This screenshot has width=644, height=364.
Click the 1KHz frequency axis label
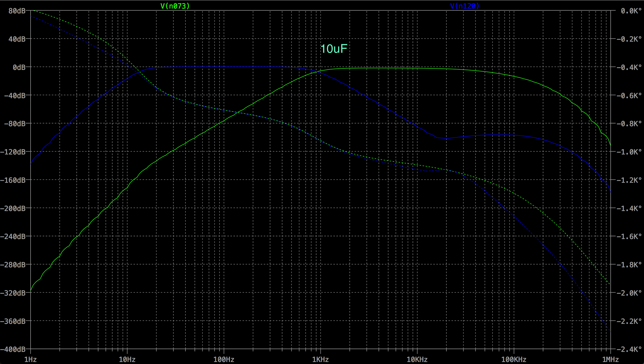320,359
